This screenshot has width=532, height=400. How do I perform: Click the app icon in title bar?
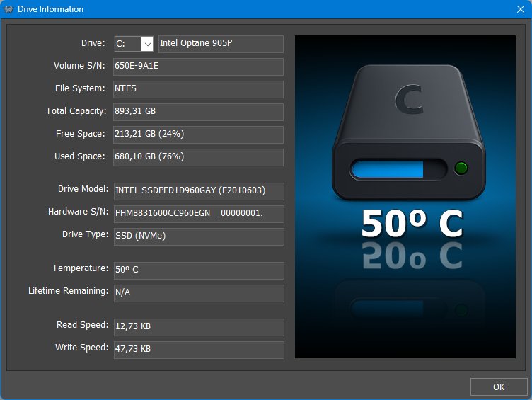click(8, 9)
